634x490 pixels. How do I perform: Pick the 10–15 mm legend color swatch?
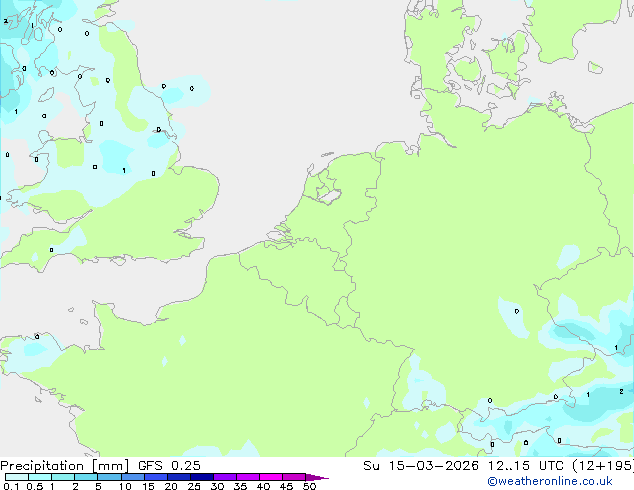[x=132, y=477]
